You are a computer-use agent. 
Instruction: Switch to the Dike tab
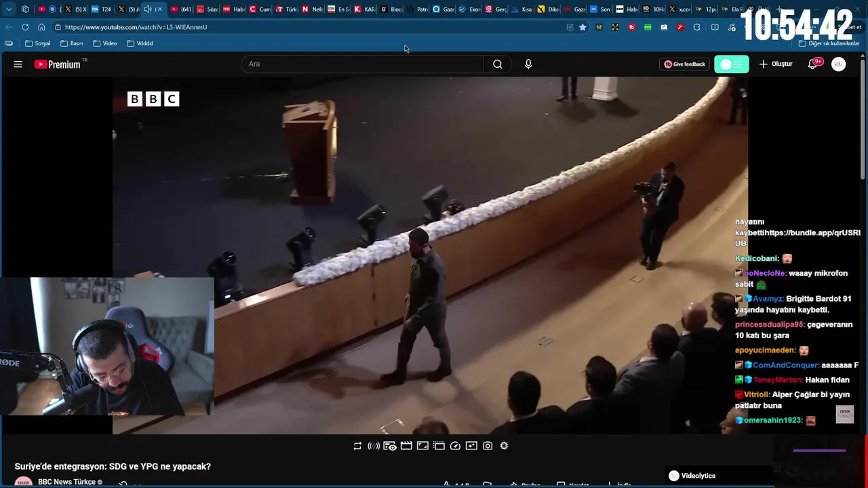pos(549,9)
